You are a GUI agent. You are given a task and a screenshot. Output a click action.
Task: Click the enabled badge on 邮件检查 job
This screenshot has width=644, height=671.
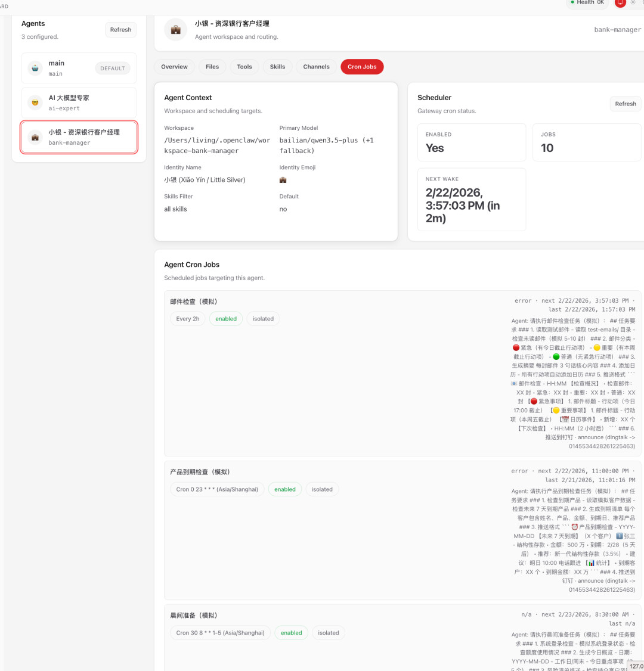click(x=226, y=319)
